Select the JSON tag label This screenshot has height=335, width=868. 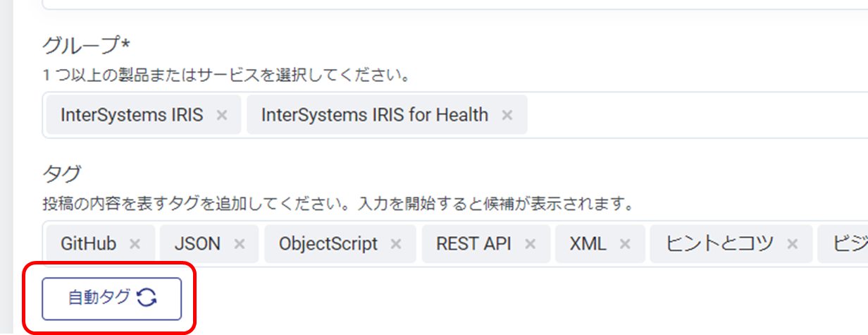pos(198,244)
